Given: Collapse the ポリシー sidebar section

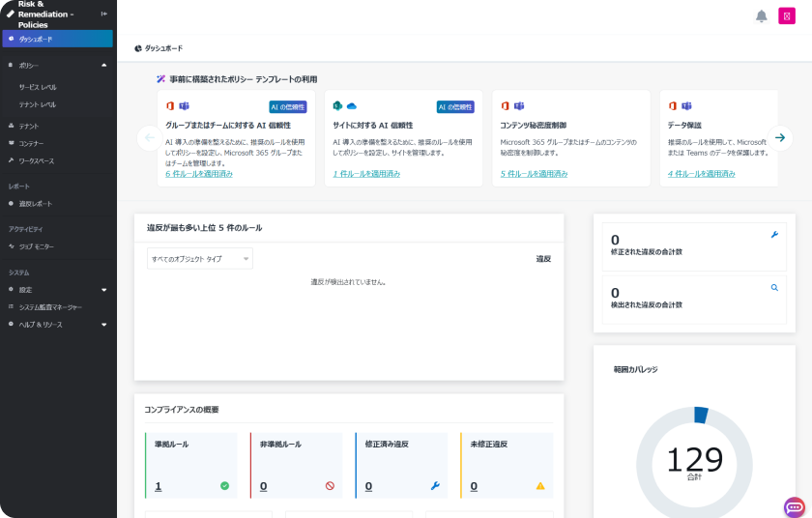Looking at the screenshot, I should (57, 66).
